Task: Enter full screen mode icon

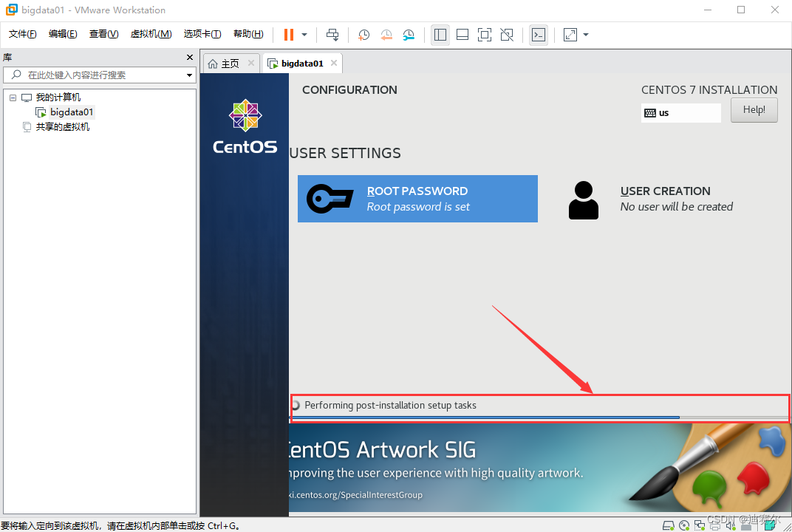Action: pyautogui.click(x=485, y=34)
